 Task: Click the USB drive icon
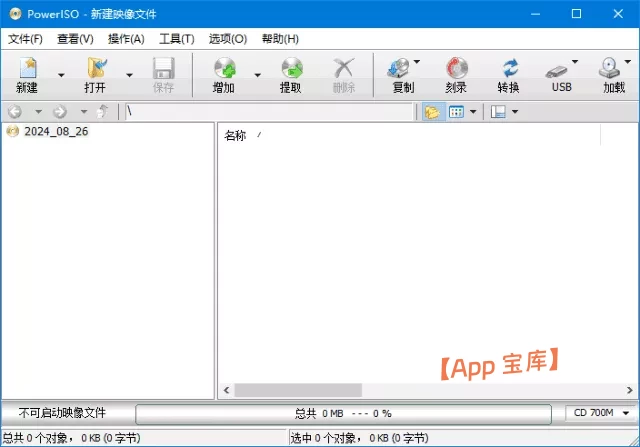pyautogui.click(x=558, y=69)
